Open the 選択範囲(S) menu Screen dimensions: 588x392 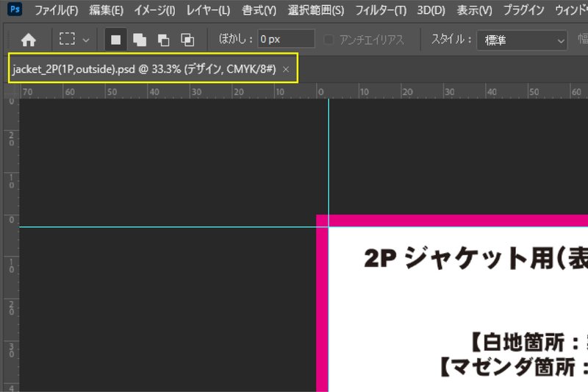click(x=316, y=10)
